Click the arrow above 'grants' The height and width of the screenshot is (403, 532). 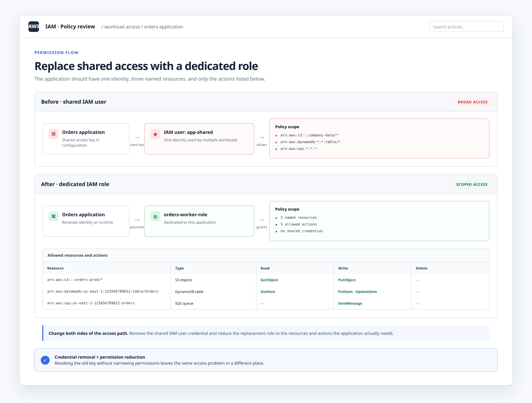(262, 220)
